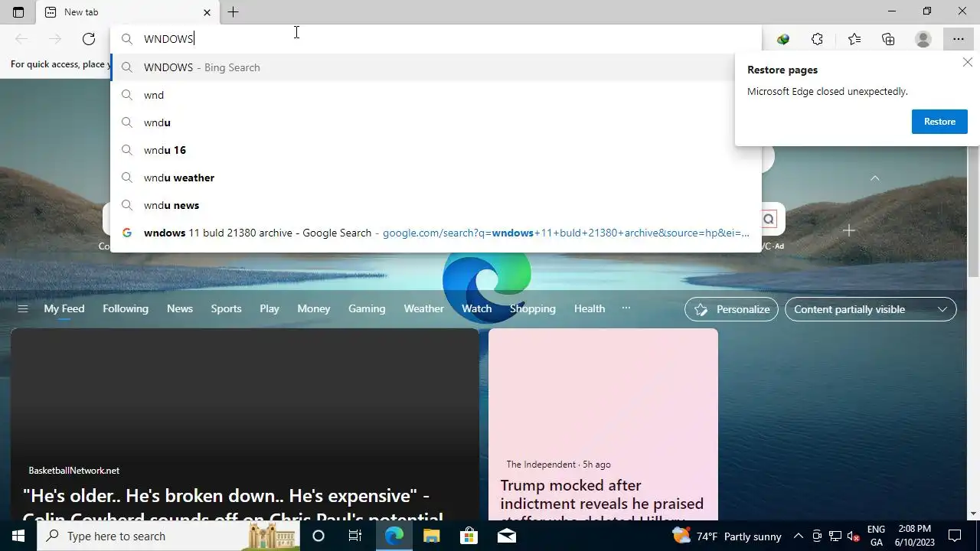
Task: Open the Weather feed tab
Action: tap(423, 308)
